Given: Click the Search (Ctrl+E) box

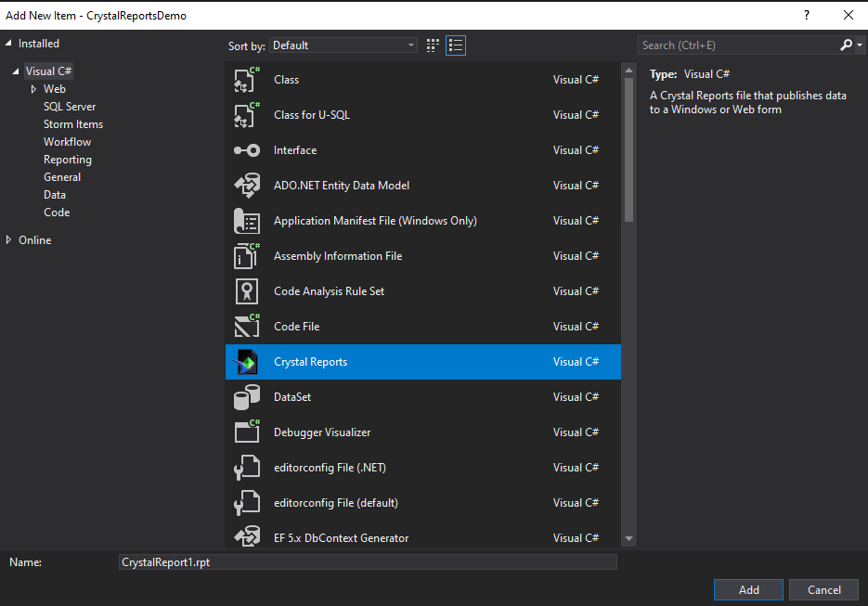Looking at the screenshot, I should (739, 45).
